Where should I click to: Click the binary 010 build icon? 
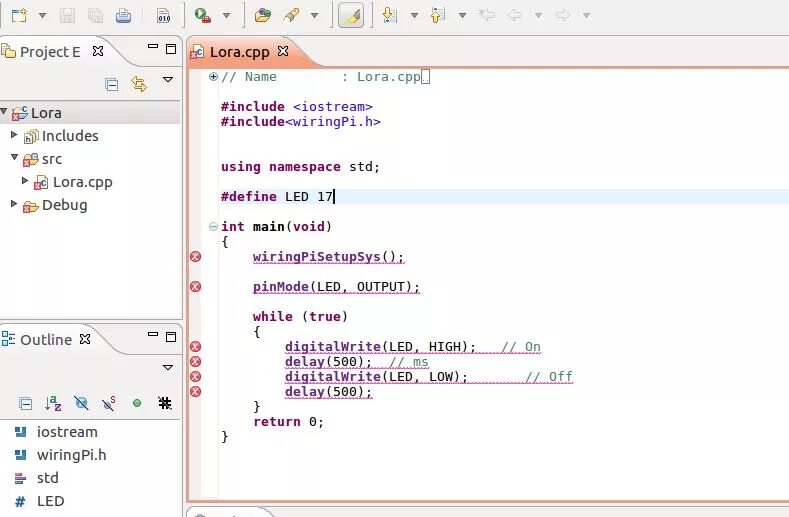(164, 16)
